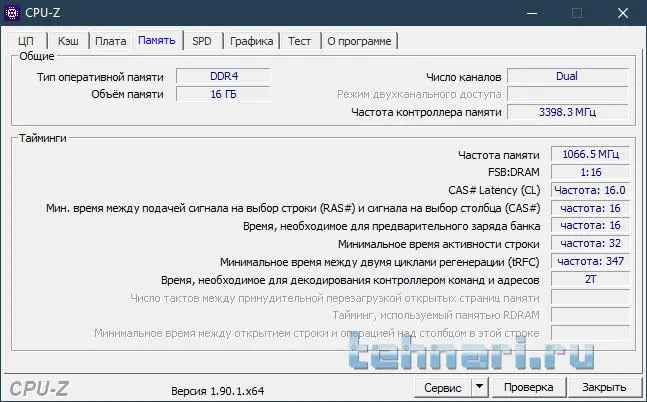Click the greyed label Режим двухканального доступа
This screenshot has height=402, width=647.
[419, 95]
